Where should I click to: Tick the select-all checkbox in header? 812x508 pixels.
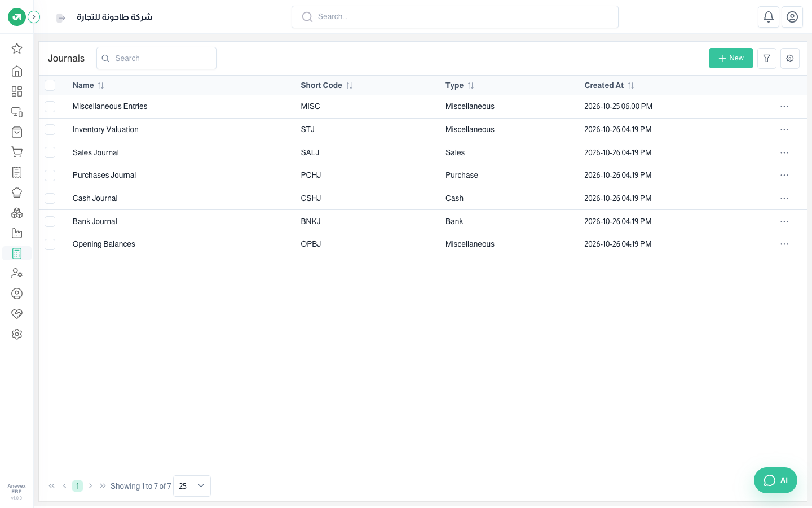pyautogui.click(x=50, y=85)
